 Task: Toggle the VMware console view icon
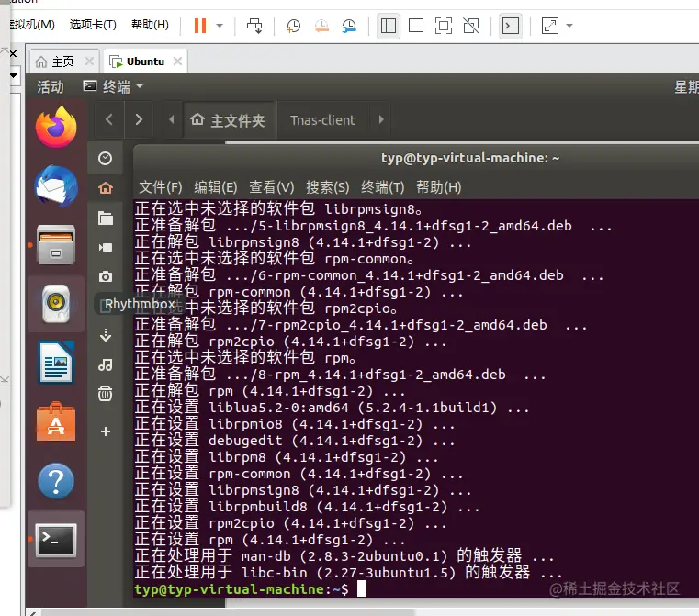pyautogui.click(x=511, y=26)
